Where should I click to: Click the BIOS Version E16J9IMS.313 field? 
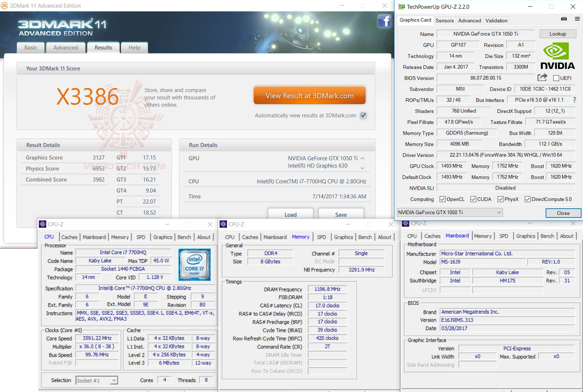(x=507, y=320)
